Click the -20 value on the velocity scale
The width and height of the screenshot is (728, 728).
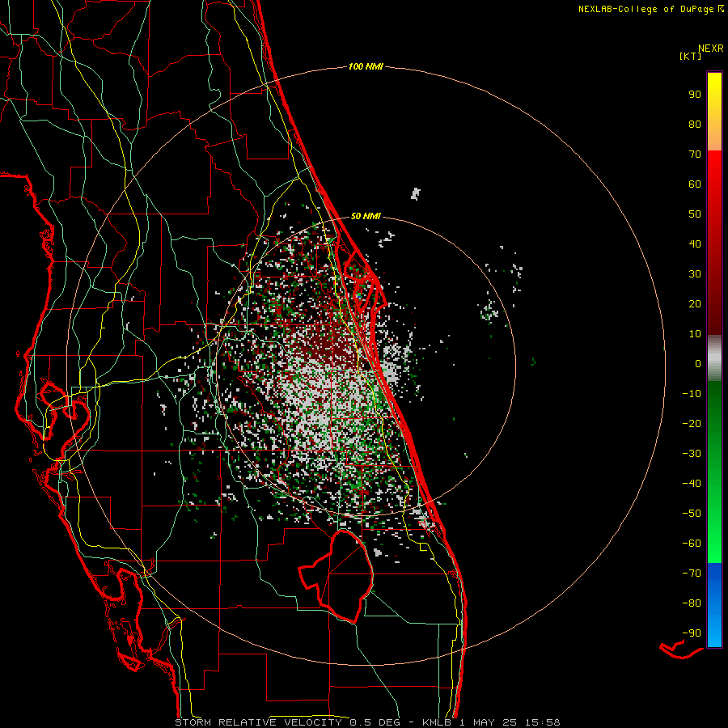pos(692,424)
